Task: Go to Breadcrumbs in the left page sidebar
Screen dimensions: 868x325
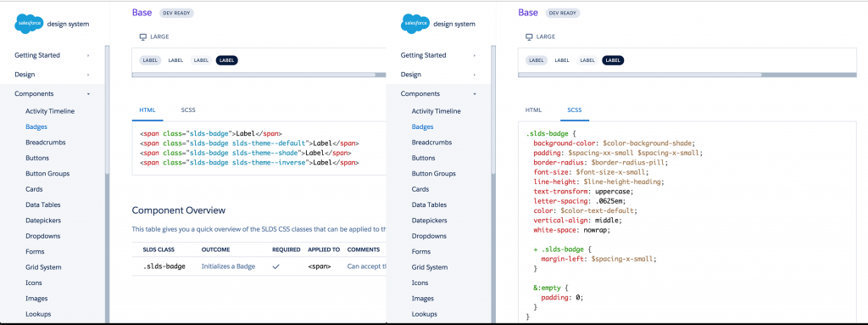Action: point(46,142)
